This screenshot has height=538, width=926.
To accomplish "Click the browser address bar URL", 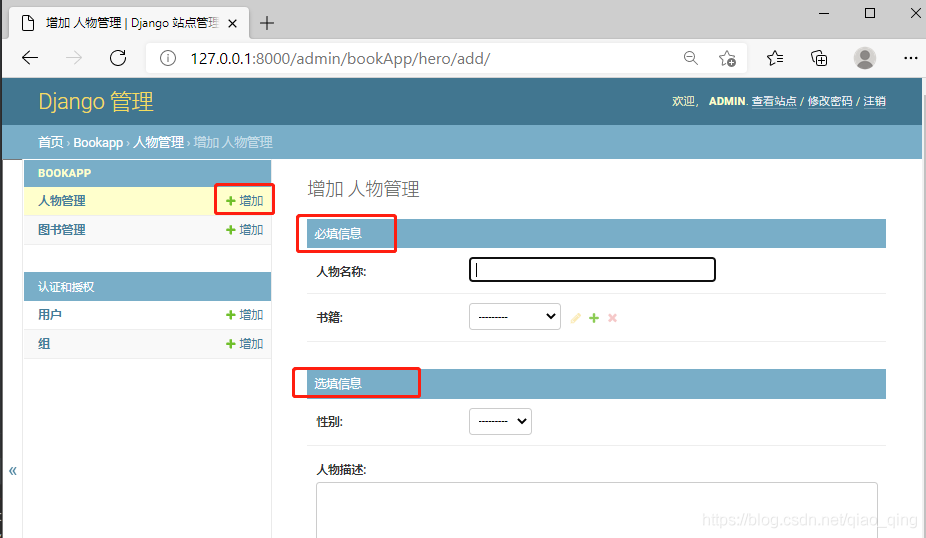I will [x=340, y=58].
